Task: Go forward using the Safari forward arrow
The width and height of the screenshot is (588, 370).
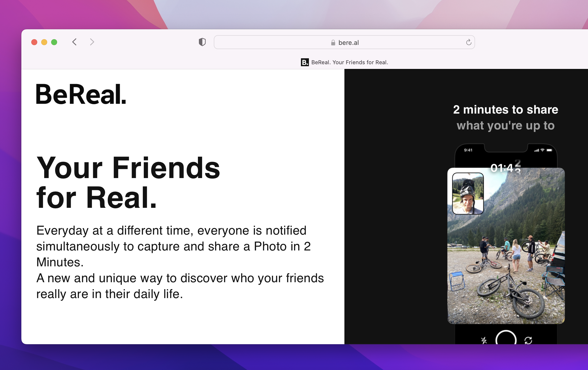Action: 92,42
